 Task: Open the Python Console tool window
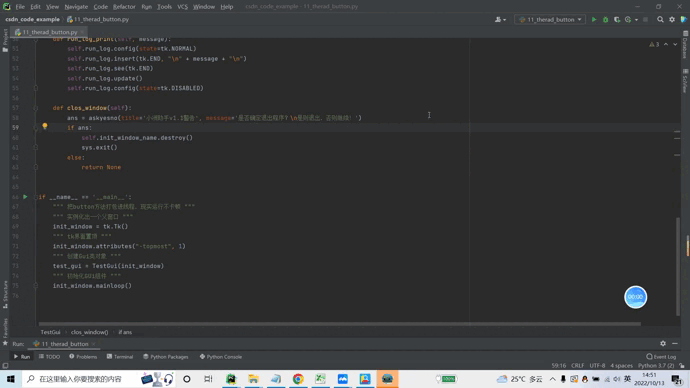pyautogui.click(x=220, y=357)
